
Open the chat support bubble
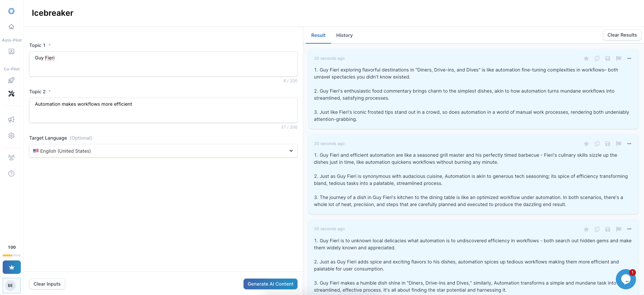[626, 279]
